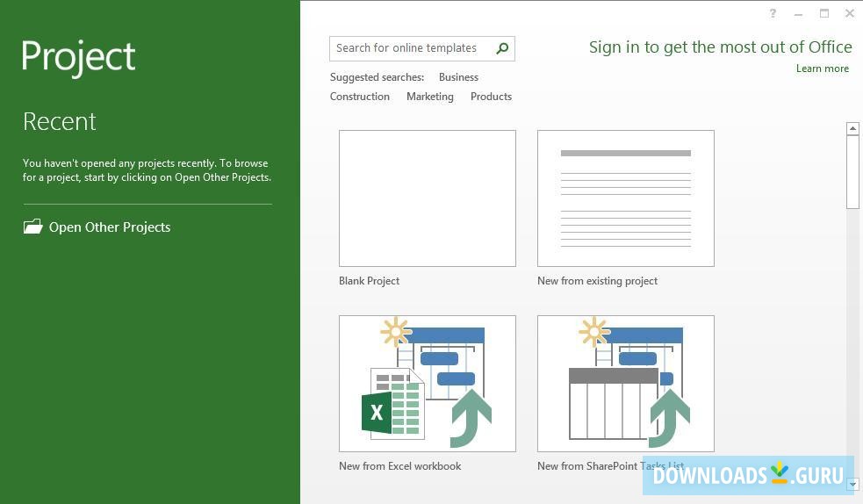The width and height of the screenshot is (863, 504).
Task: Click the template list scrollbar thumb
Action: (852, 172)
